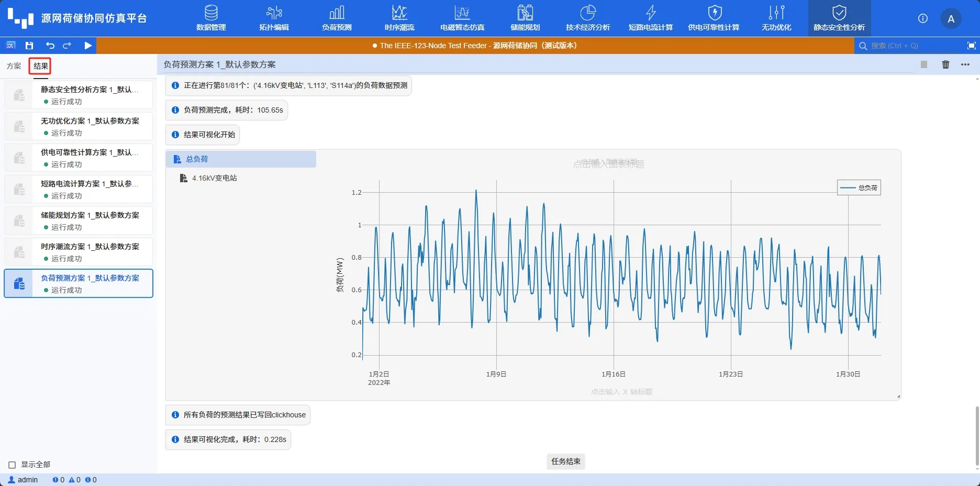Open the 拓扑编辑 topology editor
Image resolution: width=980 pixels, height=486 pixels.
click(x=274, y=18)
